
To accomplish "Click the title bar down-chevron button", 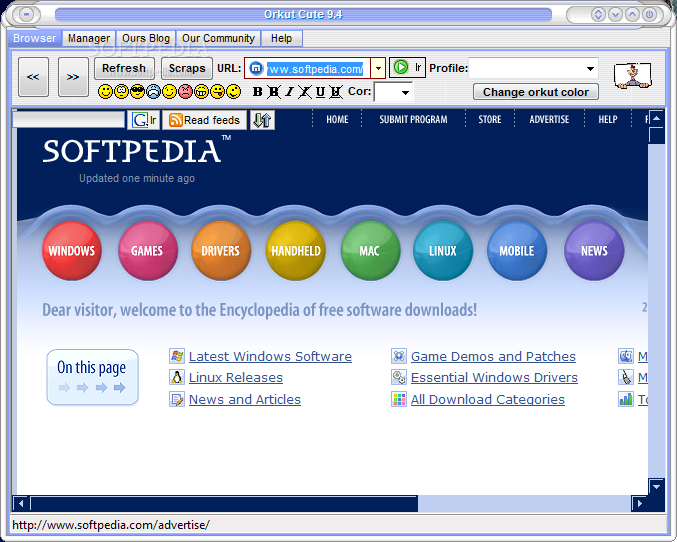I will pos(615,15).
